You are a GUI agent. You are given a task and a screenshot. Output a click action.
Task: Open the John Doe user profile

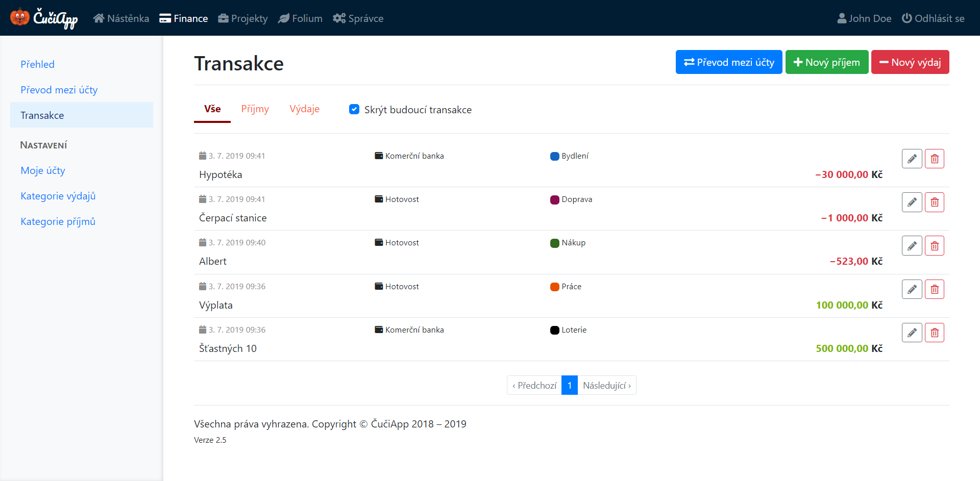[x=865, y=18]
